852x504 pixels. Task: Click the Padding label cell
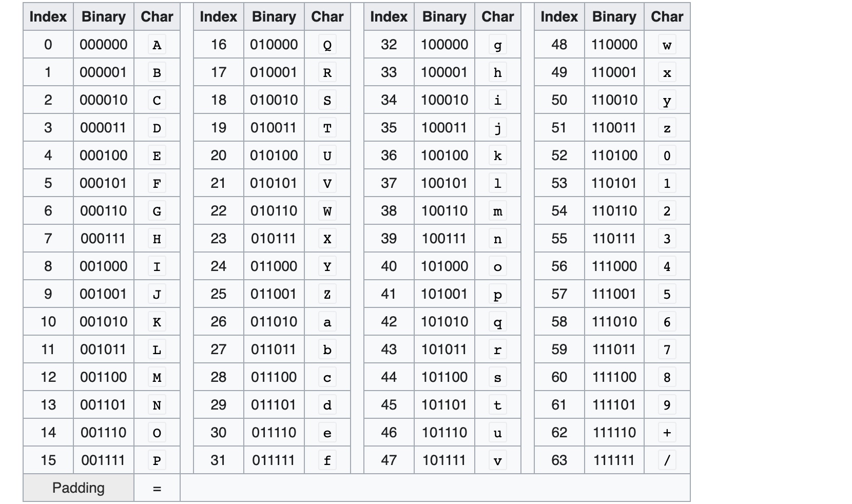point(79,488)
